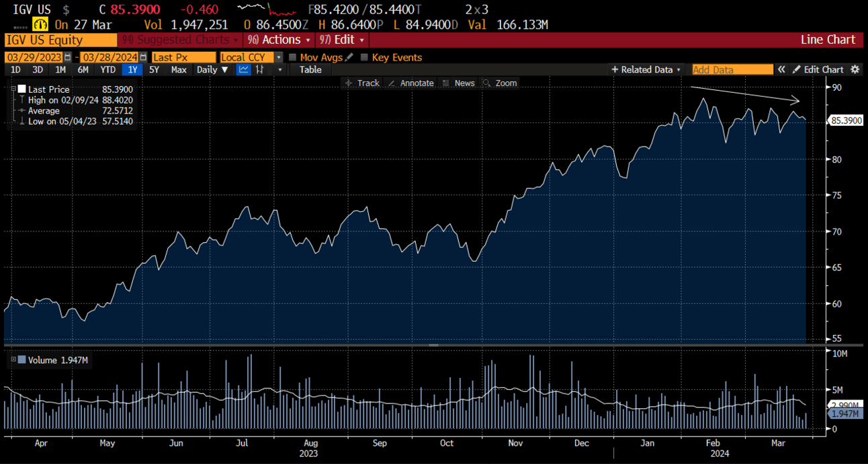Click the Average 72.5712 legend row
This screenshot has width=868, height=464.
click(x=80, y=110)
